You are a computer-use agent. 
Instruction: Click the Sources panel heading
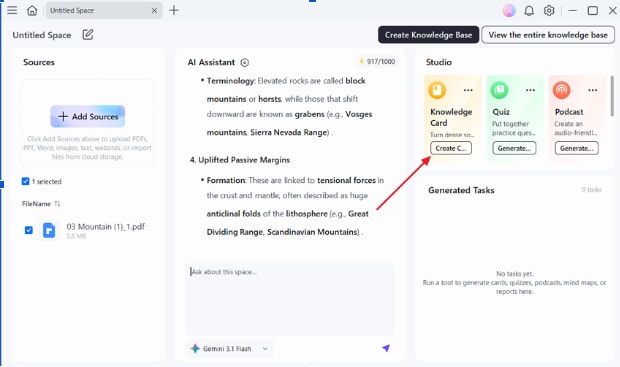tap(39, 62)
